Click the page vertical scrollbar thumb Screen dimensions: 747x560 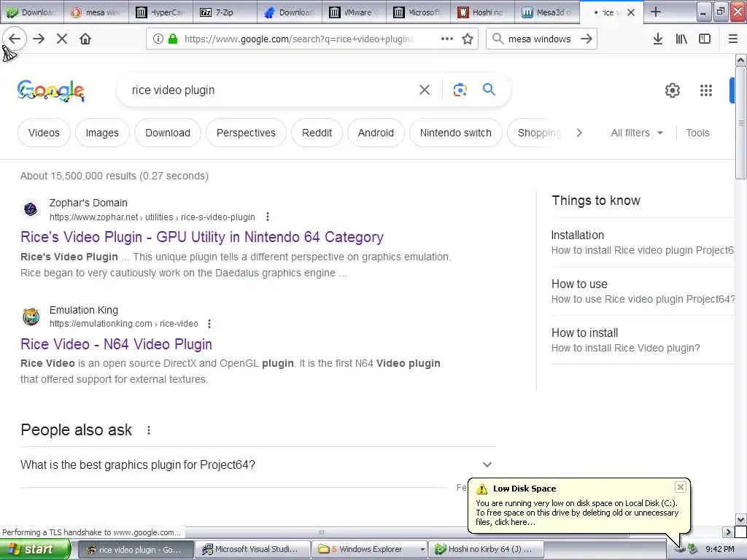[x=740, y=122]
